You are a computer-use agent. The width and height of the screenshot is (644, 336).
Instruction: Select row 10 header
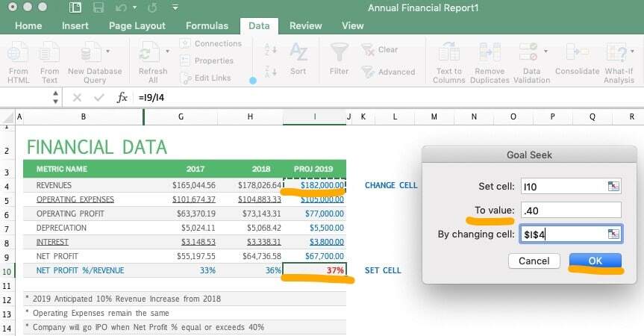[7, 272]
